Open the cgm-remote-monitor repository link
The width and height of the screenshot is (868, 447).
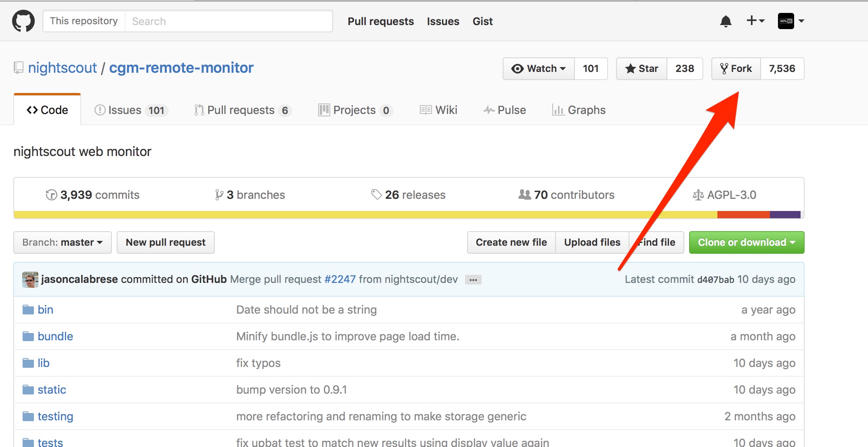coord(181,68)
